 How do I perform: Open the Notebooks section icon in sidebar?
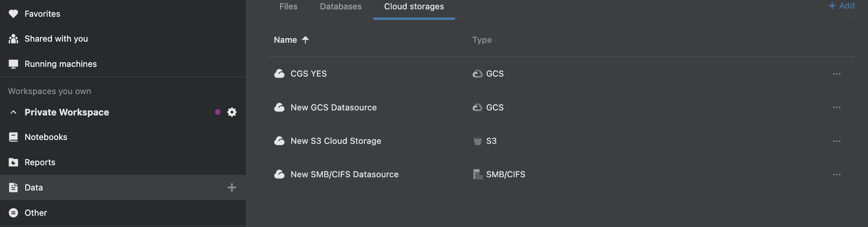(x=14, y=137)
